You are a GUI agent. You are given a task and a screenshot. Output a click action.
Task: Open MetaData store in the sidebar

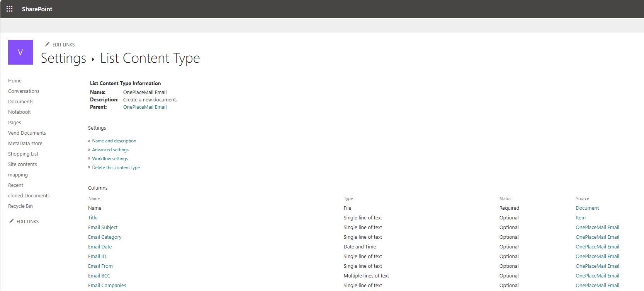[25, 144]
